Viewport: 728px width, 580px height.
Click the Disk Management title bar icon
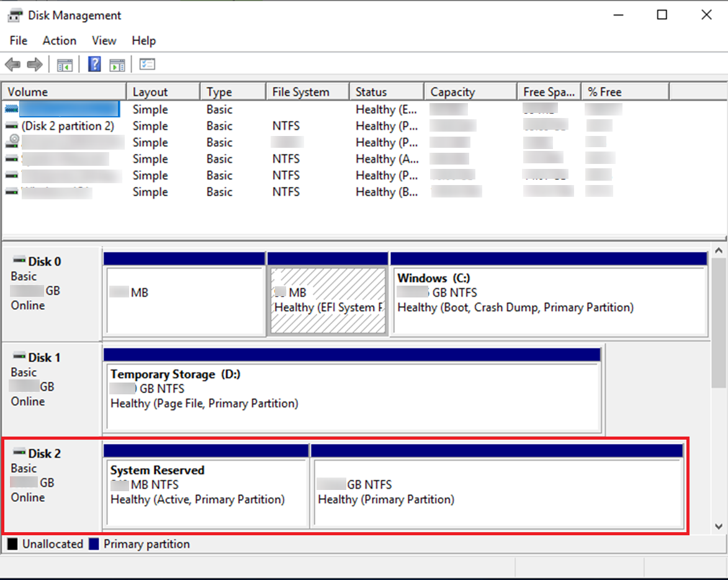coord(14,16)
